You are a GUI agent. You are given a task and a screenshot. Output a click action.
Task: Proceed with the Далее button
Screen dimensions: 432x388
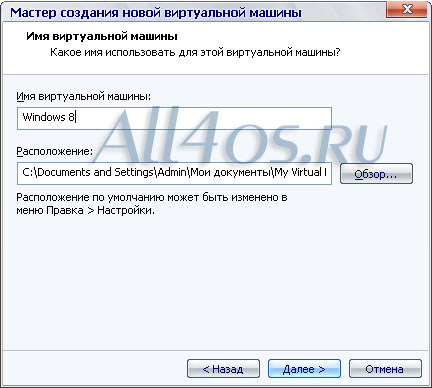pyautogui.click(x=304, y=369)
